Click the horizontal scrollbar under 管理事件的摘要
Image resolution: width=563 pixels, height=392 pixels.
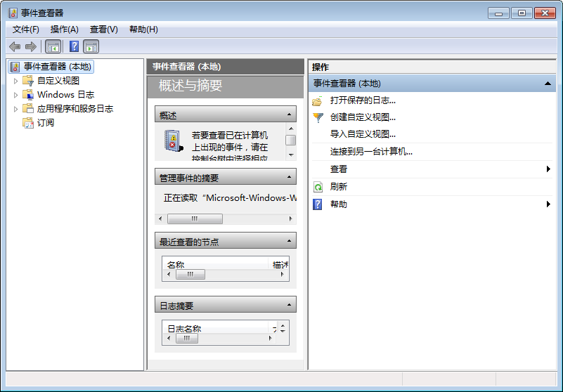[225, 219]
